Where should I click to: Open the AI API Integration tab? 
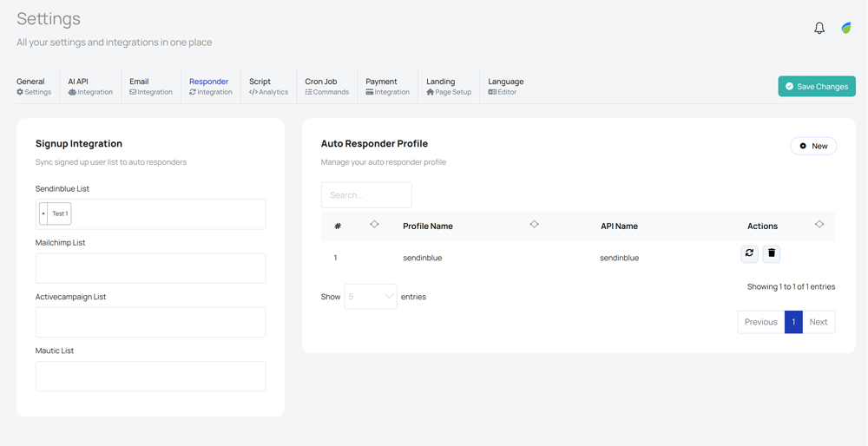point(90,86)
